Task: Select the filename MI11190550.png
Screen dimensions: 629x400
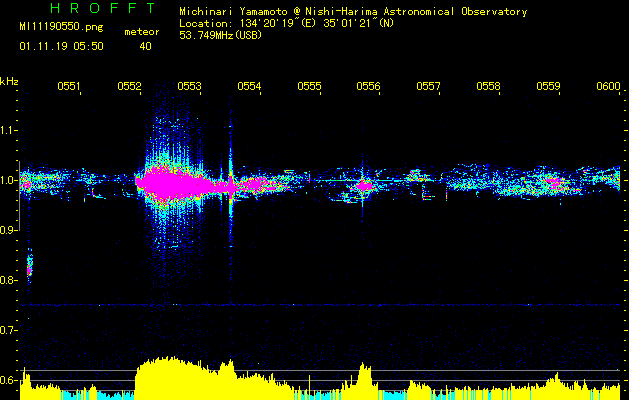Action: point(61,27)
